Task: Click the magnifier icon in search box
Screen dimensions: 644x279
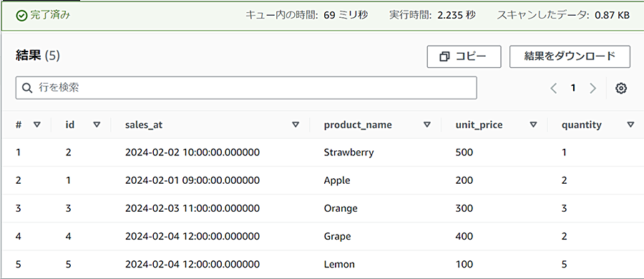Action: point(27,87)
